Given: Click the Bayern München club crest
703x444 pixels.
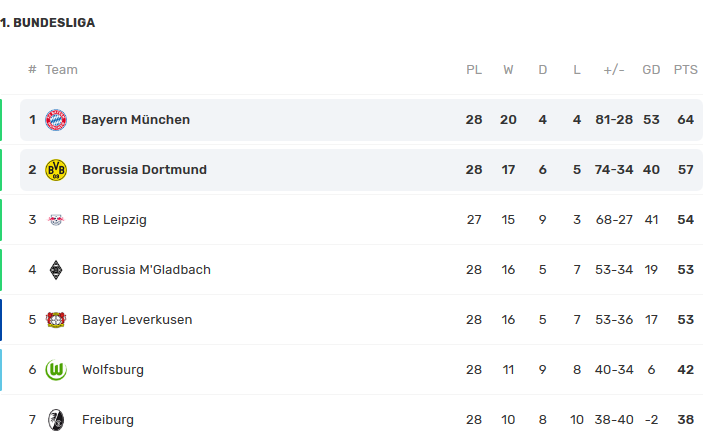Looking at the screenshot, I should [x=56, y=120].
